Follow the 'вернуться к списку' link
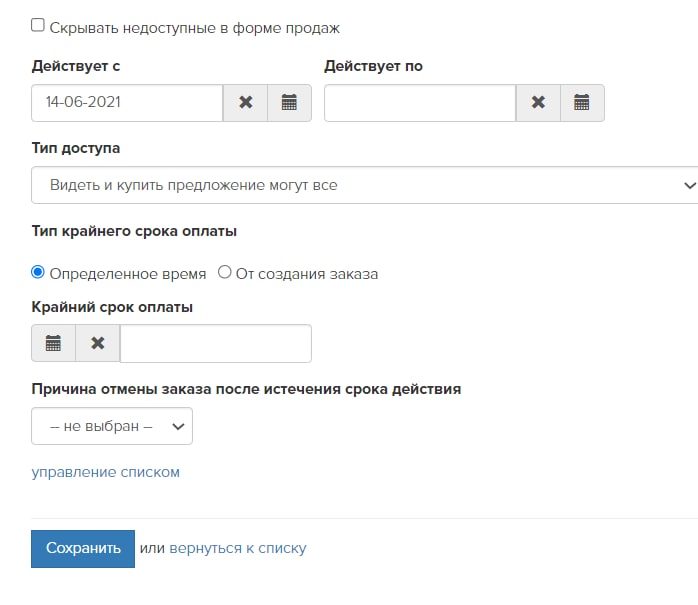The height and width of the screenshot is (605, 698). (238, 548)
